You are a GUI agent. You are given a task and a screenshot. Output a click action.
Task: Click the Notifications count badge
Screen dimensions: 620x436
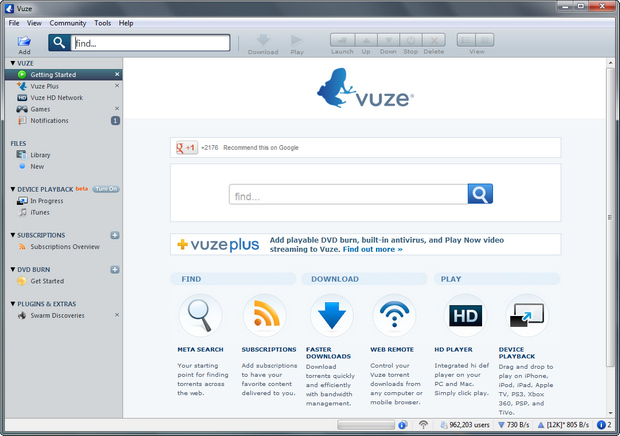click(115, 121)
